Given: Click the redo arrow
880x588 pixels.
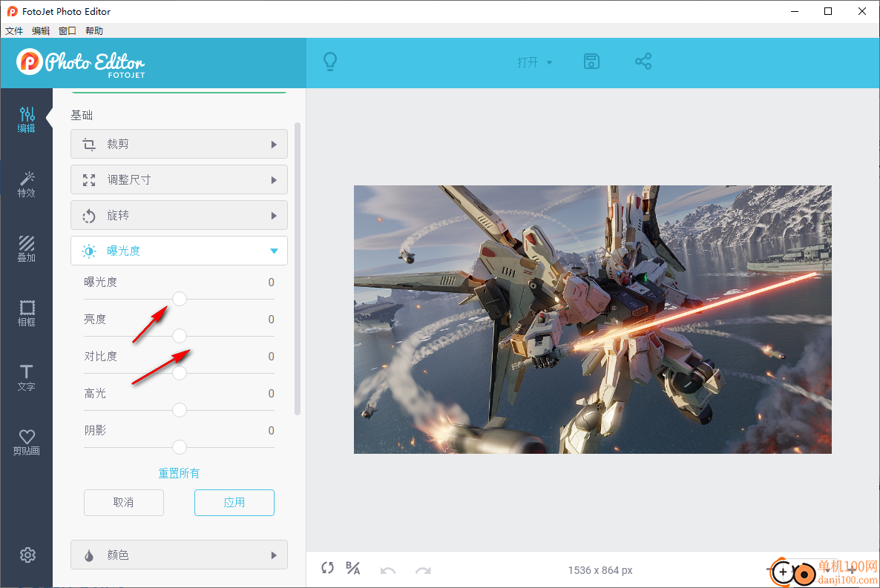Looking at the screenshot, I should (423, 571).
